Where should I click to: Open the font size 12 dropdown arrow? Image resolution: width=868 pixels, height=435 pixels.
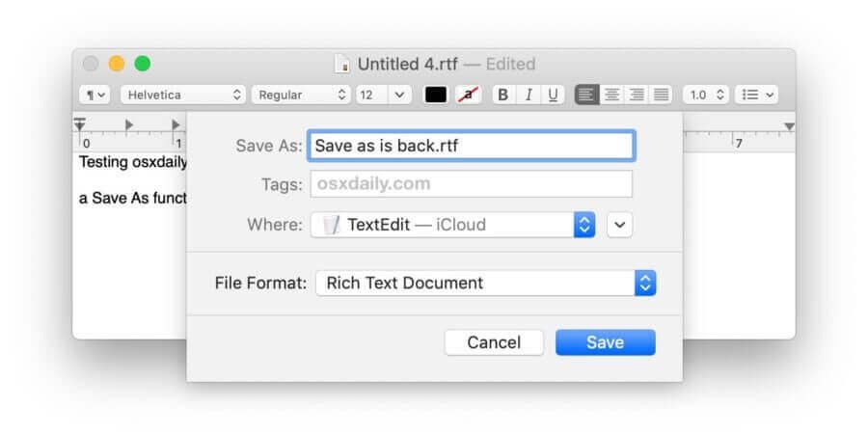[x=399, y=95]
